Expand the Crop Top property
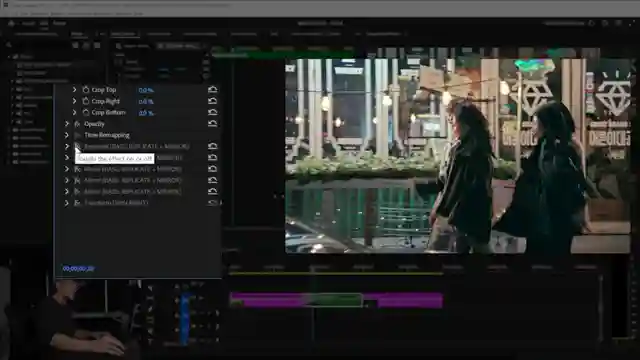The height and width of the screenshot is (360, 640). tap(74, 89)
